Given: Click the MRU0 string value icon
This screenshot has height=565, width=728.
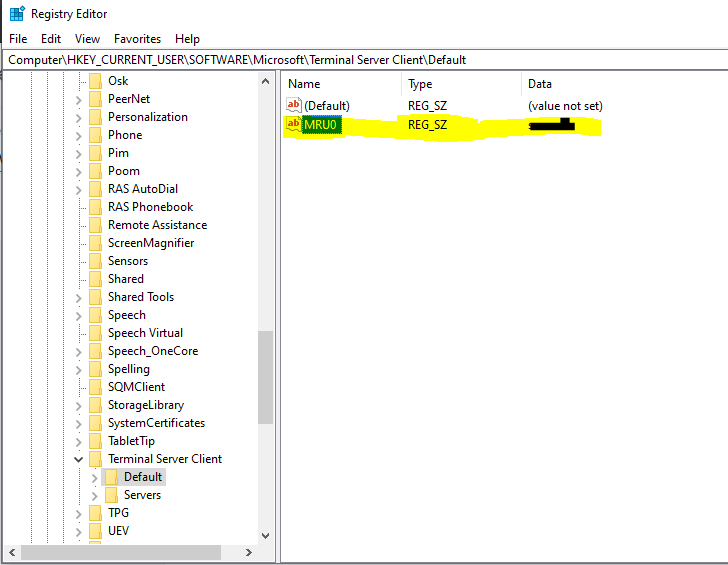Looking at the screenshot, I should click(293, 124).
